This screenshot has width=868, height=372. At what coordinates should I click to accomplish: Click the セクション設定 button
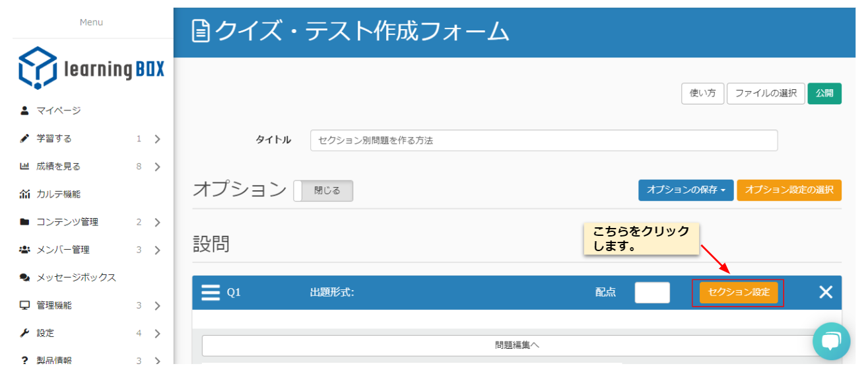(738, 293)
